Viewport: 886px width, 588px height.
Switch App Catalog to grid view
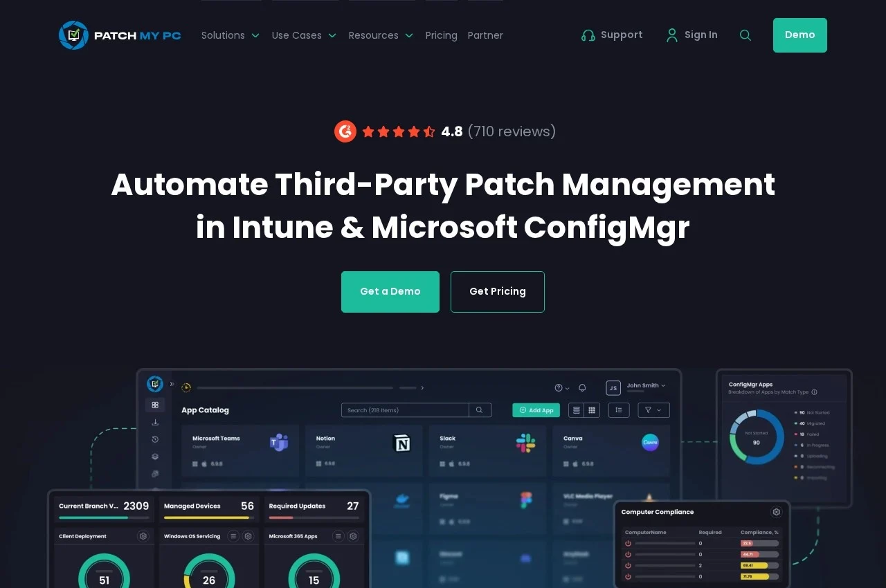(592, 410)
